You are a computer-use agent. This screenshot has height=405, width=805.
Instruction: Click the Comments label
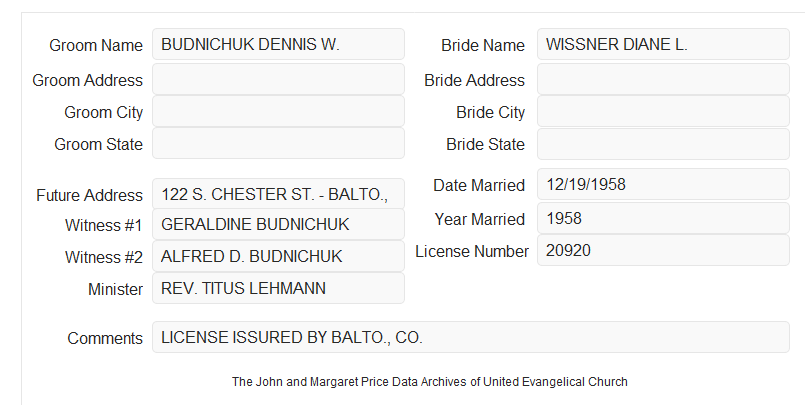(105, 338)
